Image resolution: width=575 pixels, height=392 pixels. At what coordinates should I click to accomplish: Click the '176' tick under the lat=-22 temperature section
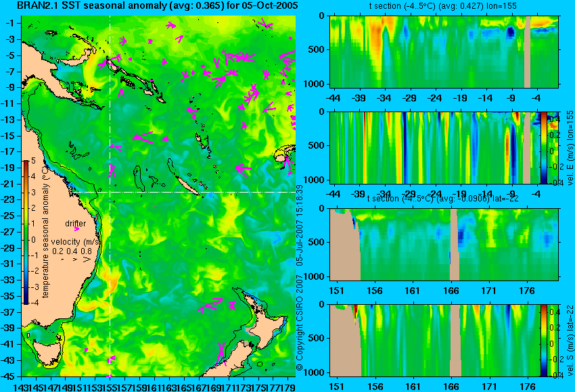528,291
